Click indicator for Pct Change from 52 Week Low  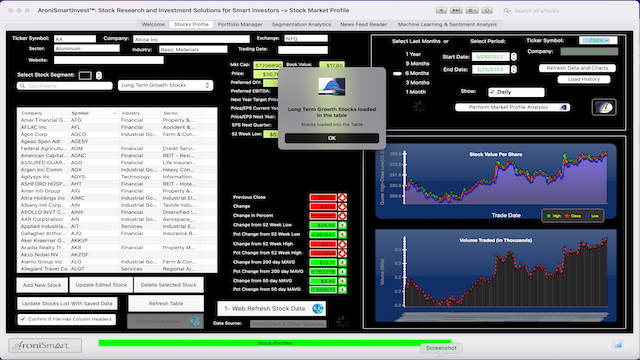342,235
